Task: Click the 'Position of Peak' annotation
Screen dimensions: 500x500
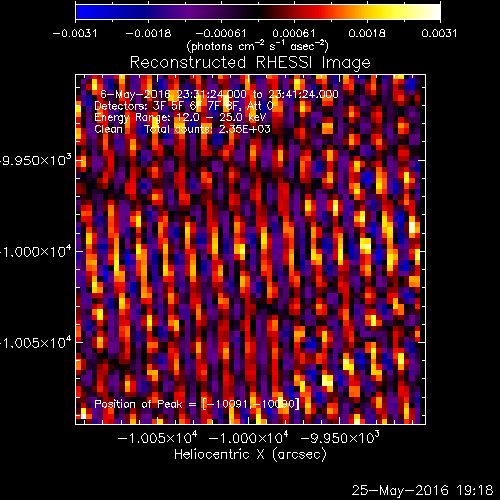Action: (x=197, y=404)
